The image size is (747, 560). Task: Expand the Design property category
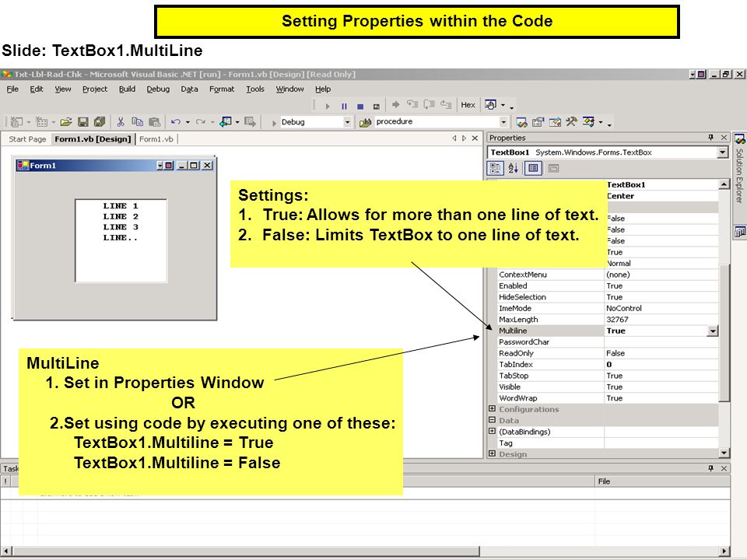pyautogui.click(x=492, y=453)
